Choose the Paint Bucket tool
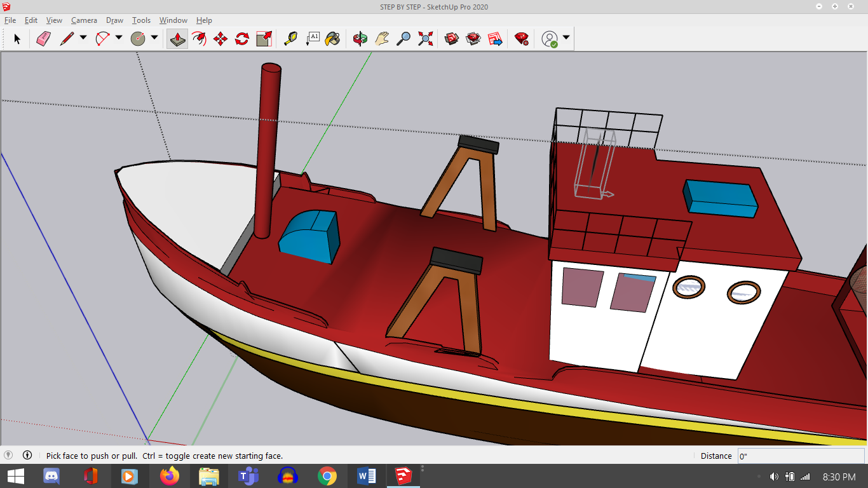 [x=333, y=39]
